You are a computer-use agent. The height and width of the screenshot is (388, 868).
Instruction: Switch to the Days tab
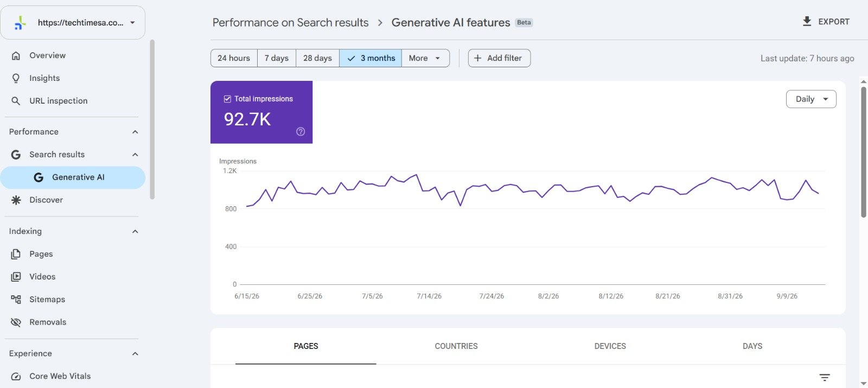tap(752, 346)
